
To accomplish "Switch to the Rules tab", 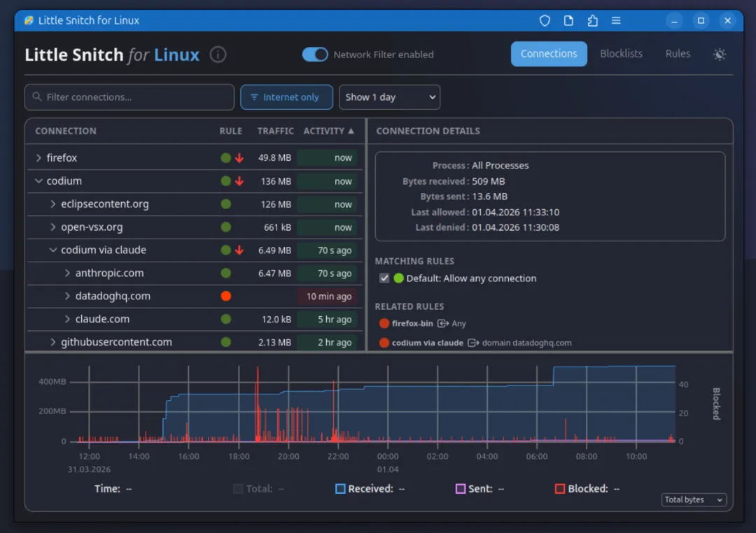I will (678, 53).
